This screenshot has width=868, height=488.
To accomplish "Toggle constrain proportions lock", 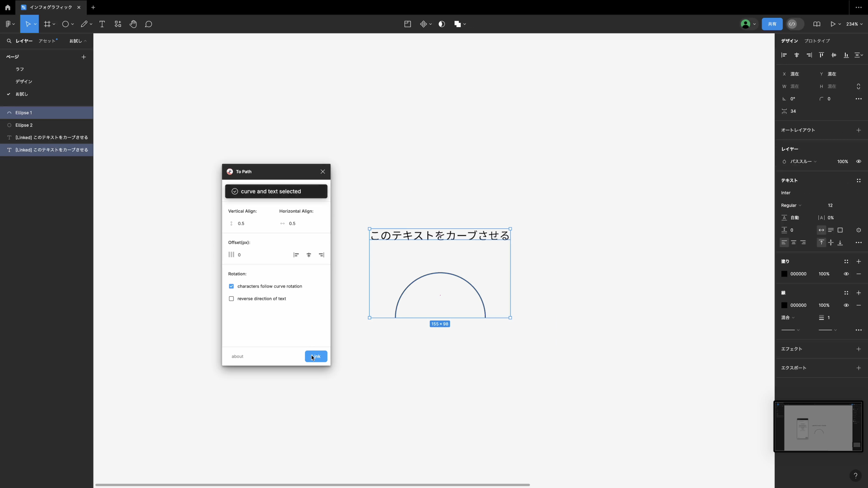I will [x=858, y=87].
